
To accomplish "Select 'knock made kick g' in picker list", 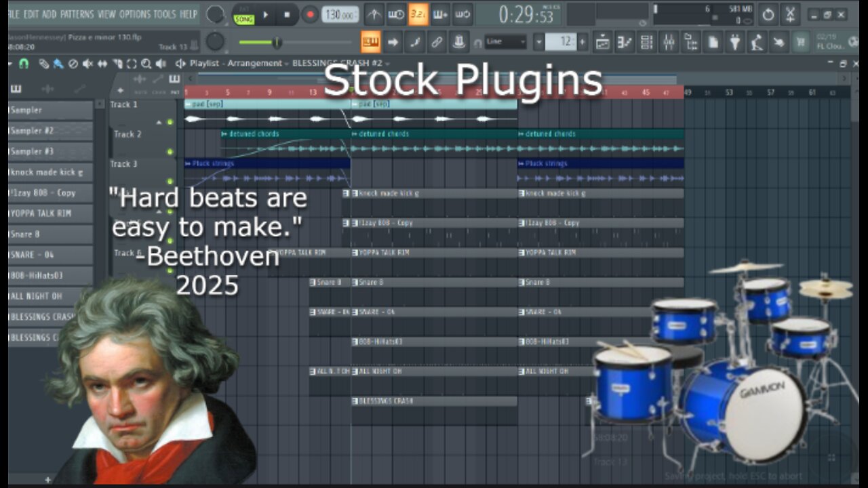I will click(50, 172).
